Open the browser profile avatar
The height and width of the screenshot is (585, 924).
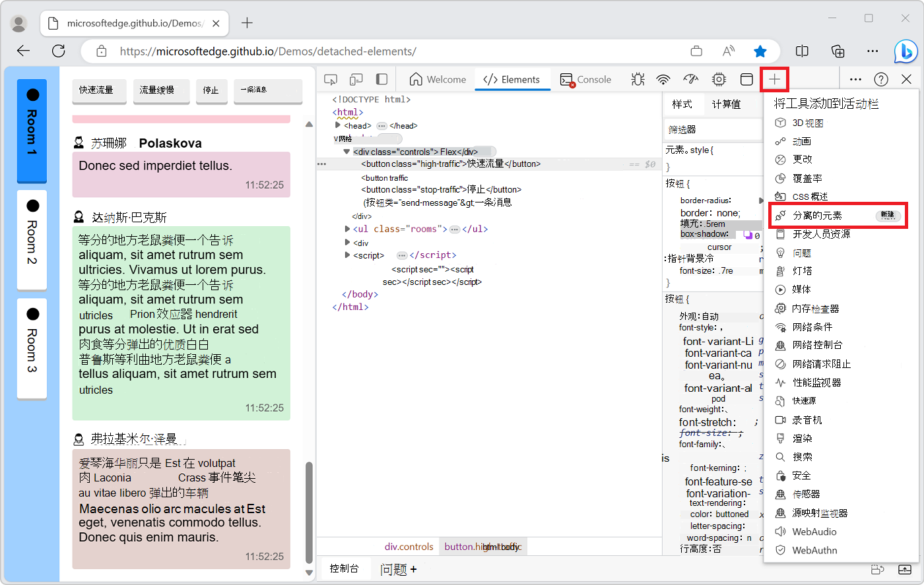[x=19, y=24]
